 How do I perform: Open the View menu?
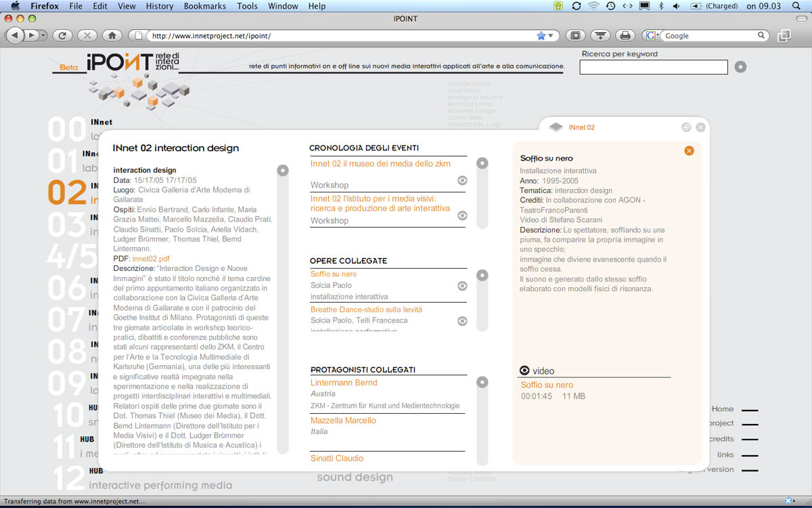coord(127,6)
